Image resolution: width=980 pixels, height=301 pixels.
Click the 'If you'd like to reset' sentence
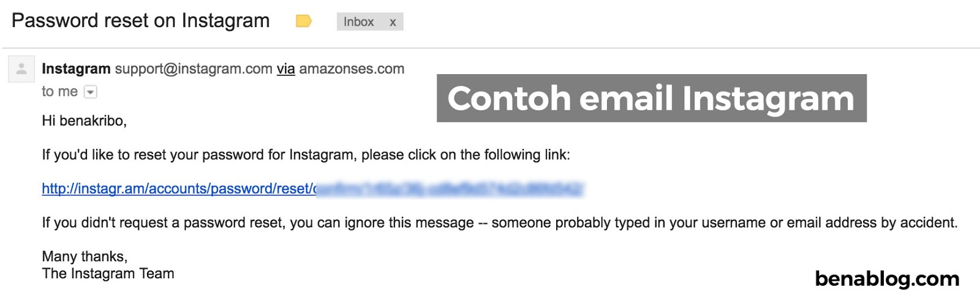click(306, 154)
